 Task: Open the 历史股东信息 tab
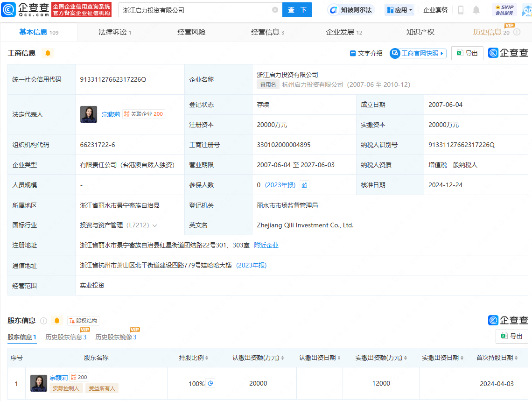point(66,337)
